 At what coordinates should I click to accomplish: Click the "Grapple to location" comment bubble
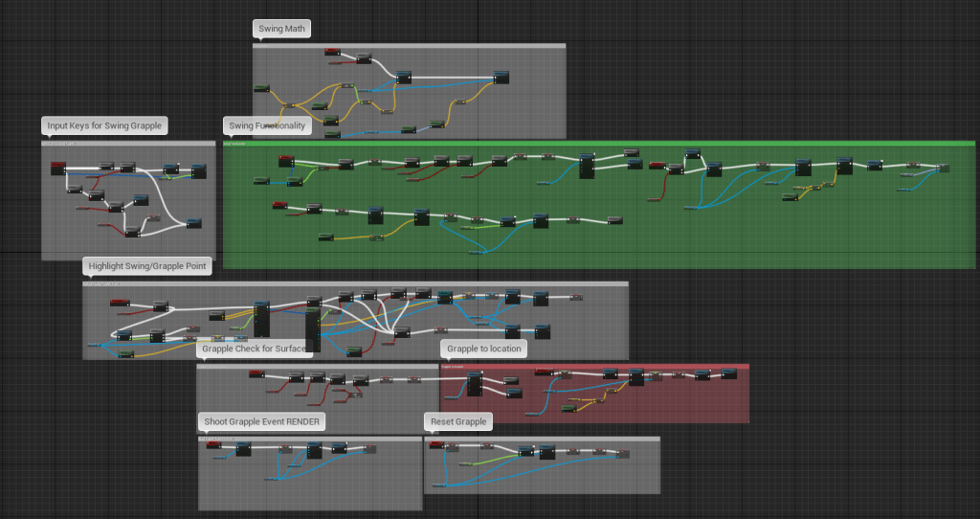tap(484, 349)
